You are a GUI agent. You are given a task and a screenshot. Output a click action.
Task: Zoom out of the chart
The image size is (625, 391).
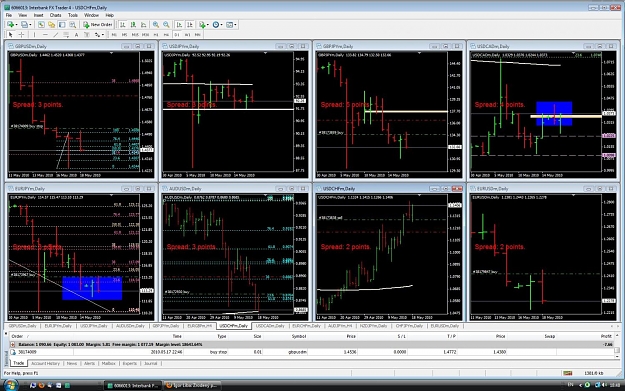coord(166,25)
